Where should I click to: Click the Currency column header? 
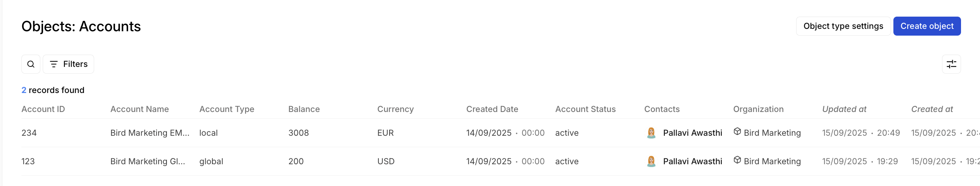pyautogui.click(x=395, y=109)
